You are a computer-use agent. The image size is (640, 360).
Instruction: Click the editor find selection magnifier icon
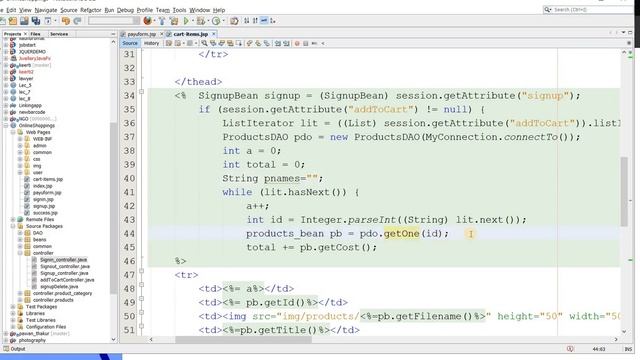(204, 43)
